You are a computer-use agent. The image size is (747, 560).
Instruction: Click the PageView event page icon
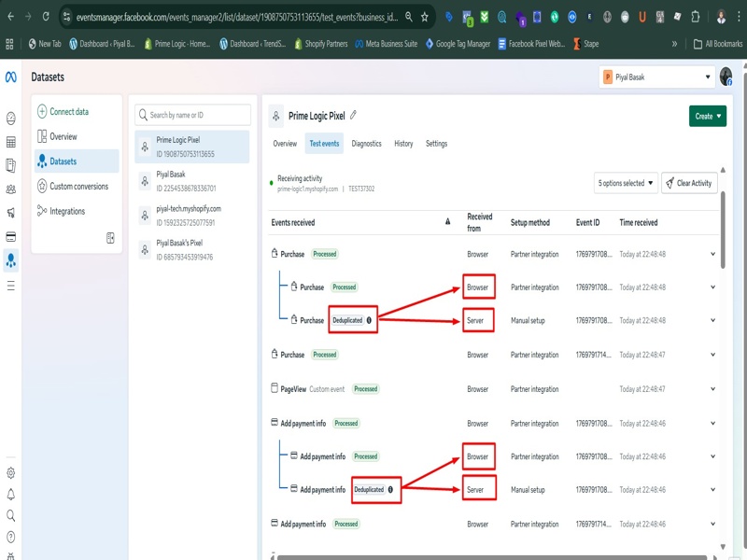pyautogui.click(x=274, y=388)
